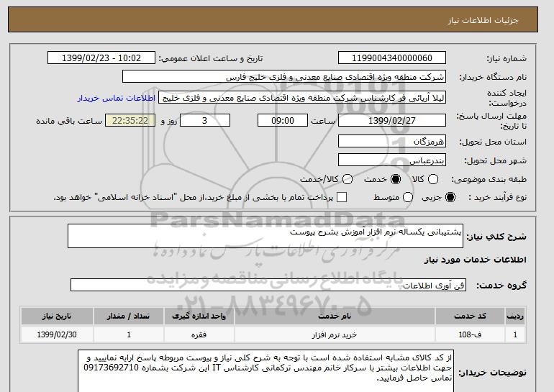
Task: Click the remaining days field showing 3
Action: click(x=205, y=120)
